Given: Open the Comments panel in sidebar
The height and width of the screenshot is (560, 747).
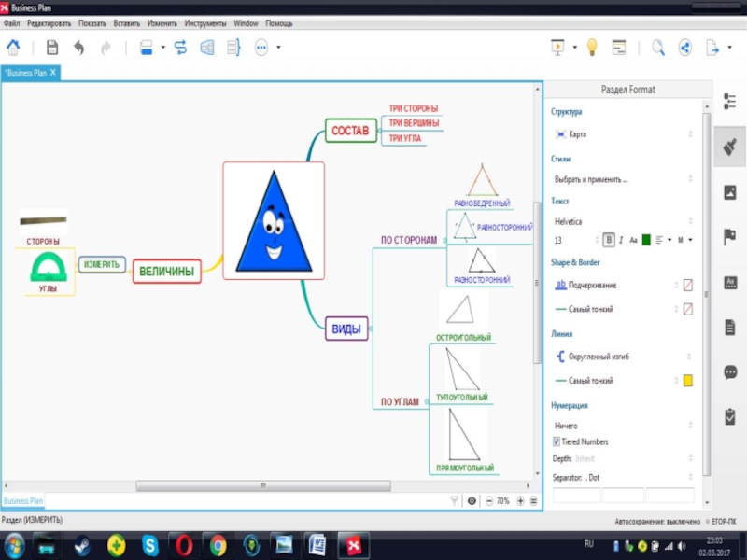Looking at the screenshot, I should pos(730,372).
